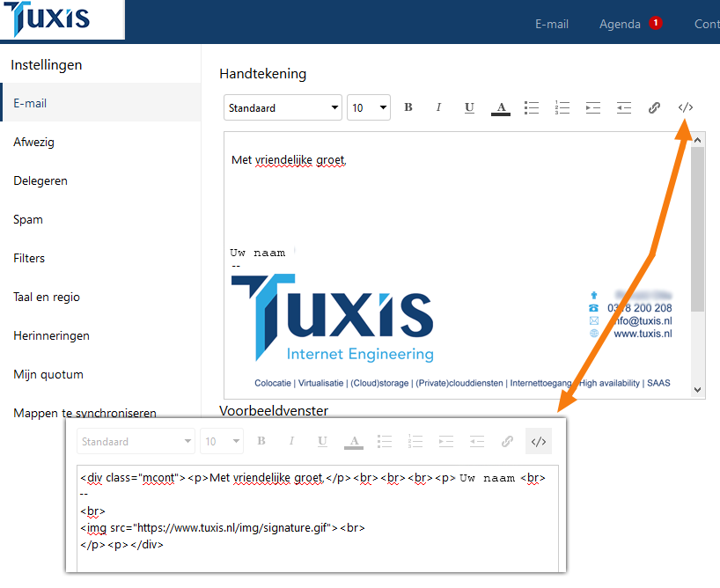Insert hyperlink using the link icon
Screen dimensions: 720x588
[x=654, y=107]
